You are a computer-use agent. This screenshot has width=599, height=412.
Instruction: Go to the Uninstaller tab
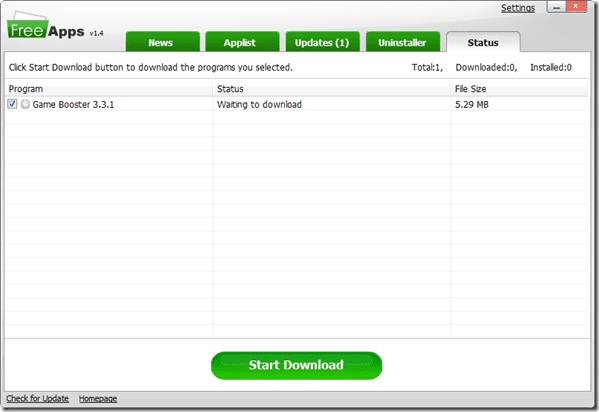click(403, 42)
